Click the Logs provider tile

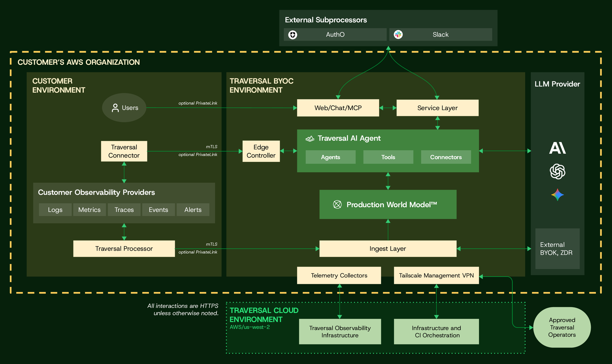[x=55, y=210]
